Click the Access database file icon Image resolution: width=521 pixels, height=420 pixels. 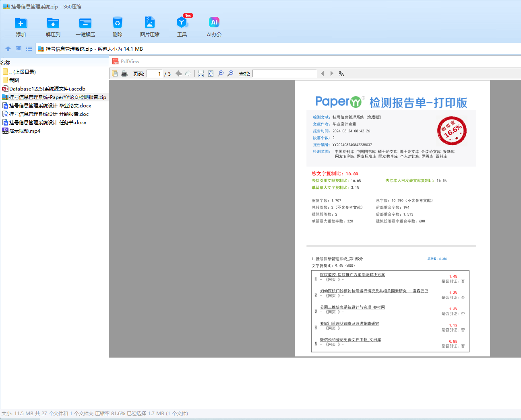tap(5, 89)
